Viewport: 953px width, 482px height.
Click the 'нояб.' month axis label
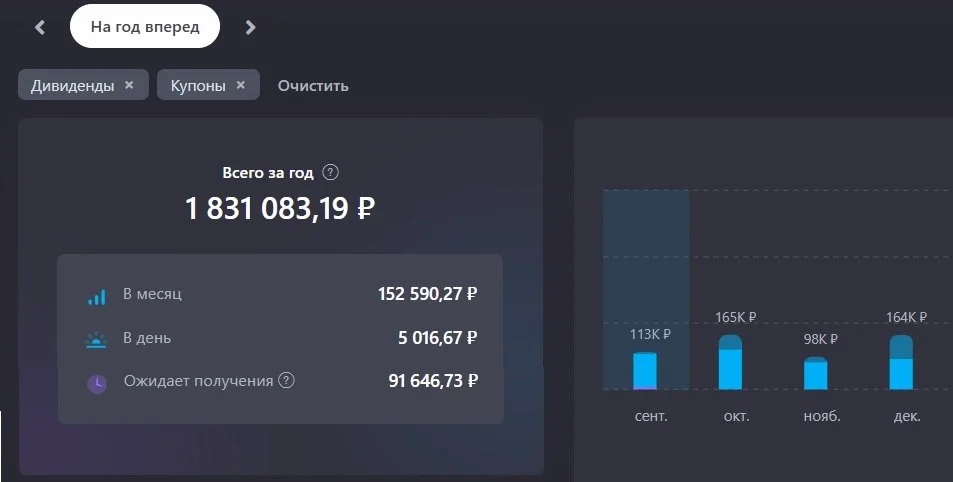[x=822, y=417]
